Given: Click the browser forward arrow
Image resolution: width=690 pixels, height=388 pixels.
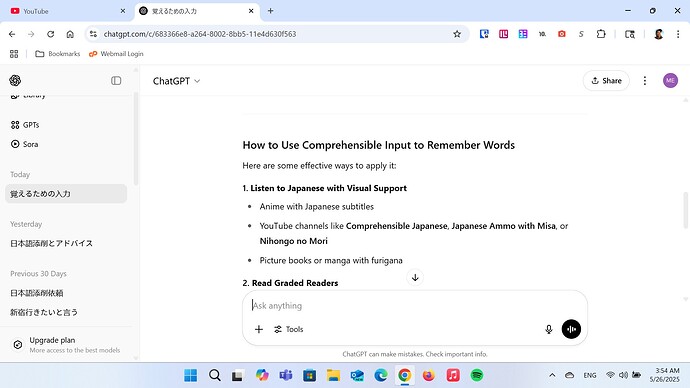Looking at the screenshot, I should (31, 34).
